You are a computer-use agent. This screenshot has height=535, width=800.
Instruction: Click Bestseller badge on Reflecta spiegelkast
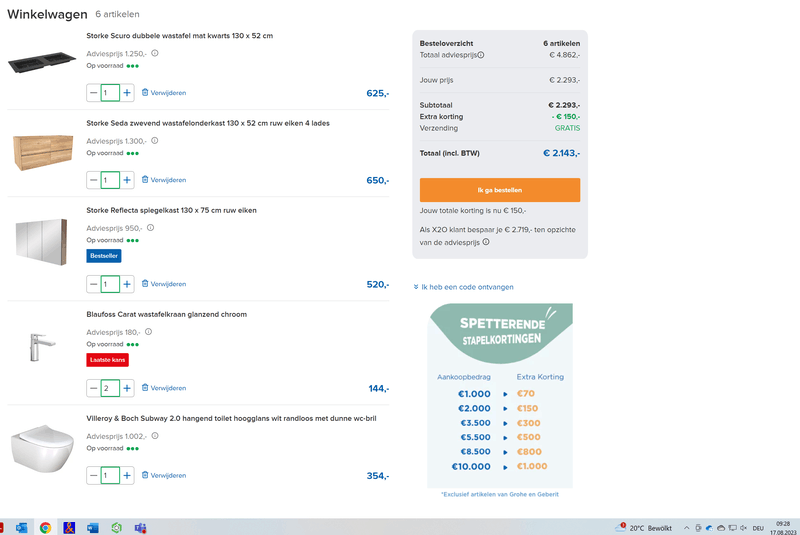[x=104, y=256]
